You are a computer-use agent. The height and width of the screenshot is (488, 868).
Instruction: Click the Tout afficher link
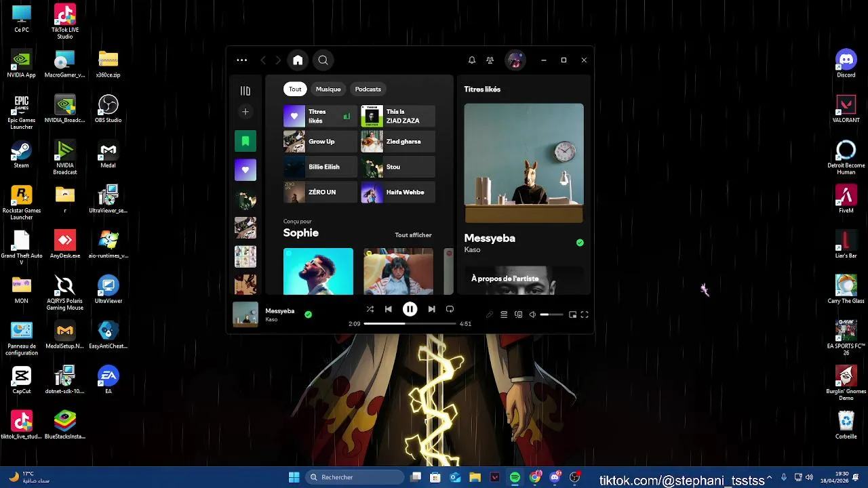click(x=413, y=235)
